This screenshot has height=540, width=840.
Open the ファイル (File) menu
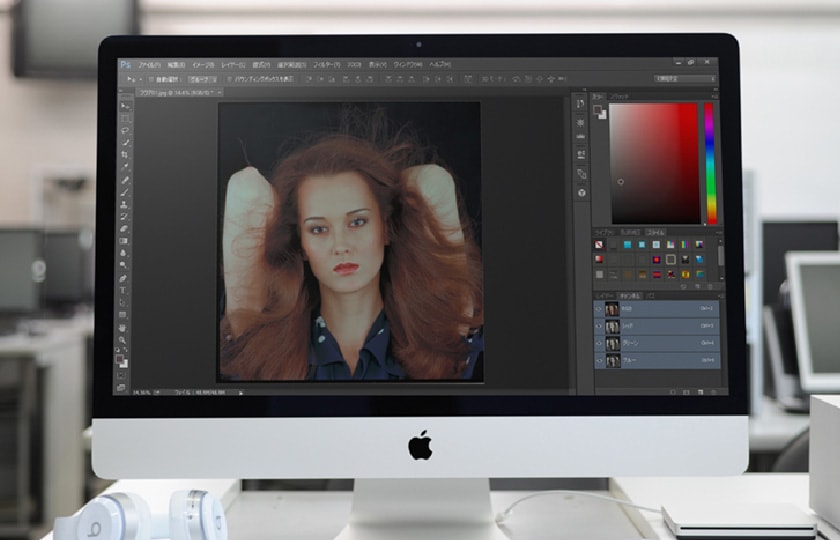[149, 65]
